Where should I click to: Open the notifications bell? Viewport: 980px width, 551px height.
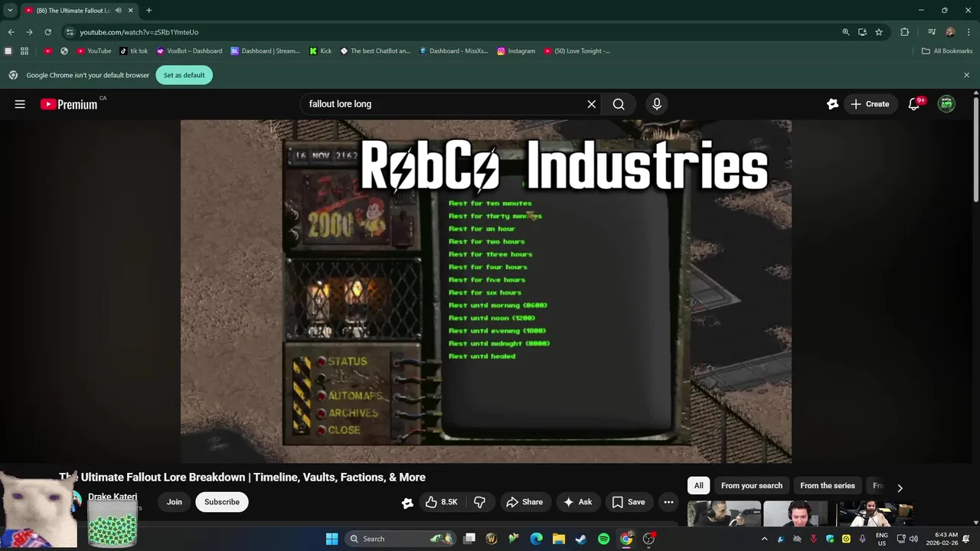[914, 104]
